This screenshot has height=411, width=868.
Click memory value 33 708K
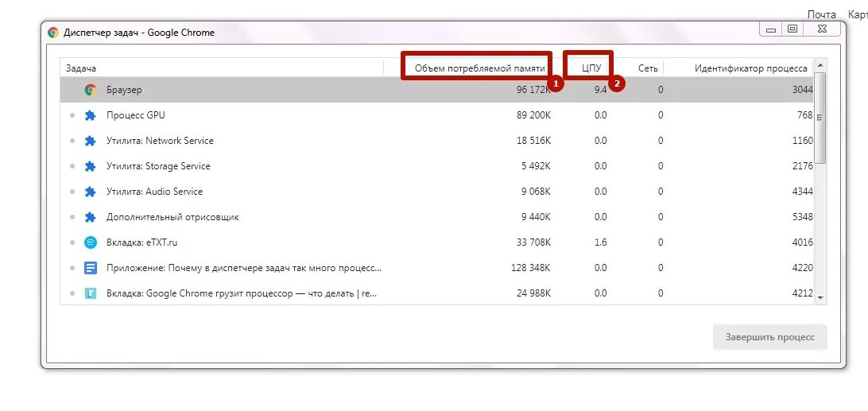click(533, 242)
